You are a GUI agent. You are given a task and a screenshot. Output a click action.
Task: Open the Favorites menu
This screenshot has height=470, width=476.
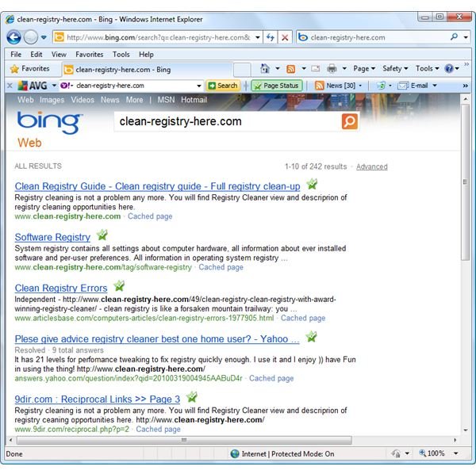pos(89,54)
